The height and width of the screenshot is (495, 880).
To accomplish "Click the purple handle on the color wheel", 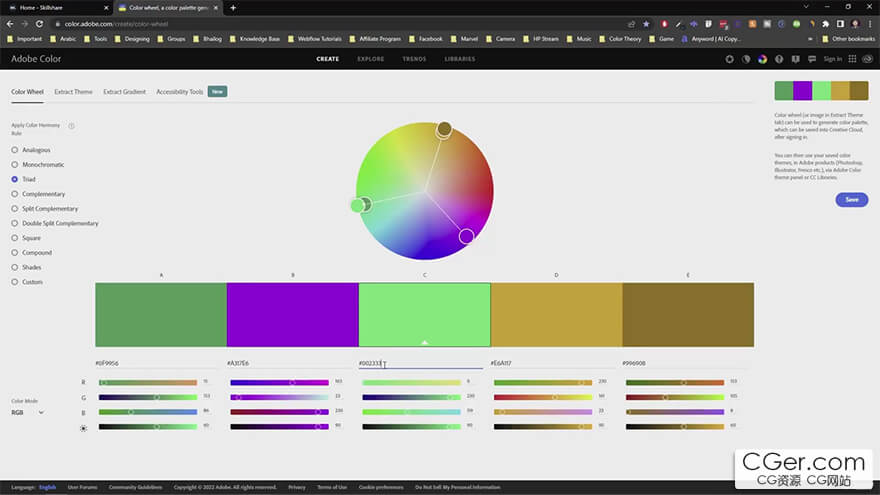I will [x=466, y=236].
